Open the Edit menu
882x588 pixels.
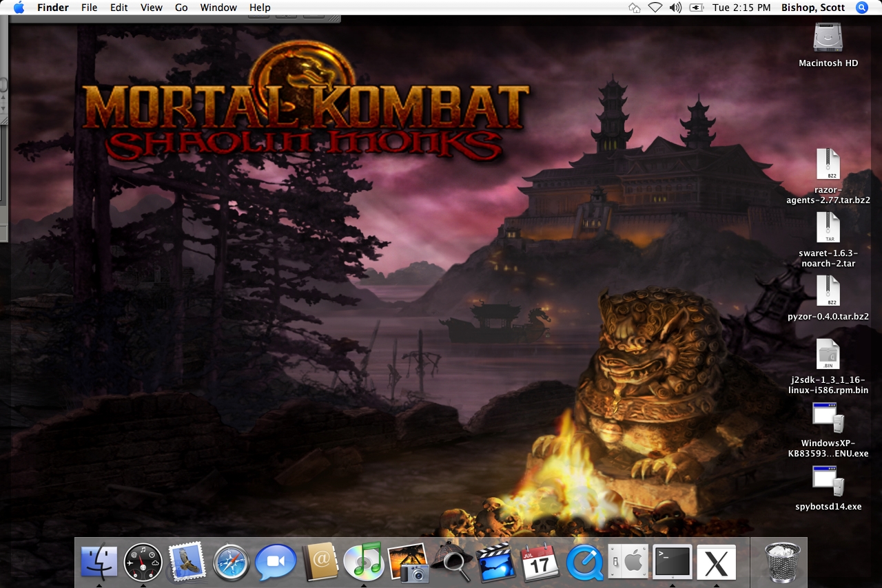pos(119,8)
